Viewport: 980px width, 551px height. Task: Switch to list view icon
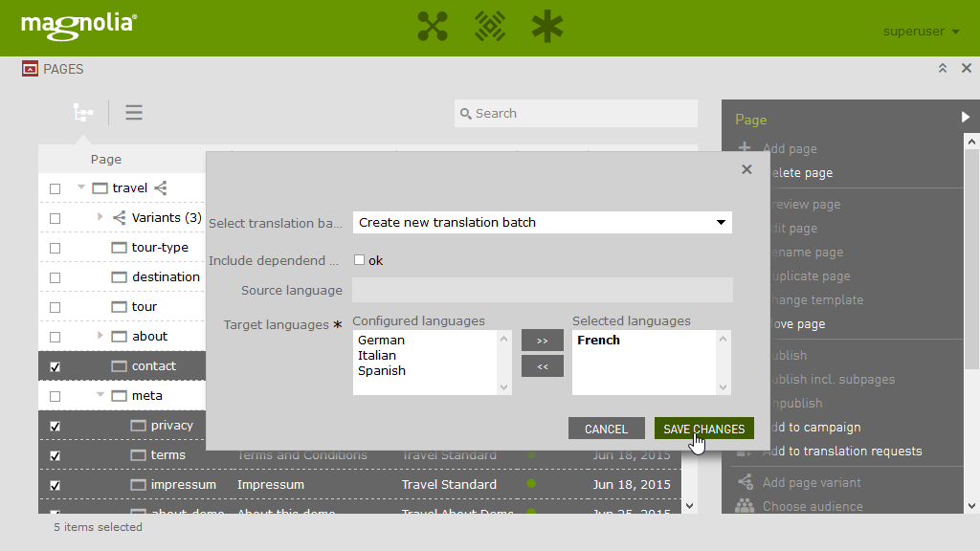(134, 113)
